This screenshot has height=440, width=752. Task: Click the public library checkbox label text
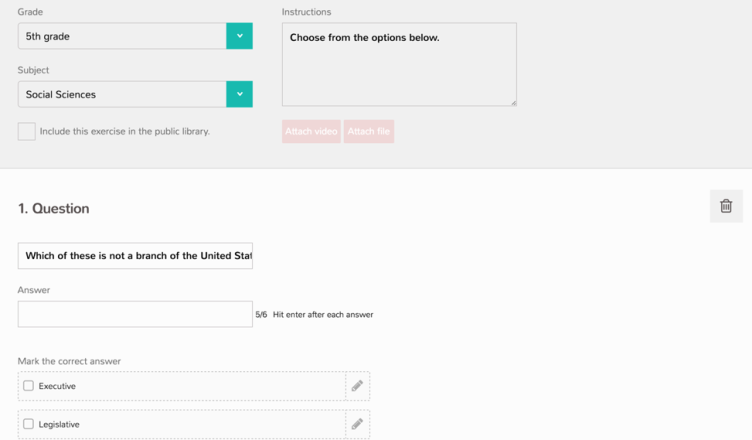pyautogui.click(x=125, y=131)
